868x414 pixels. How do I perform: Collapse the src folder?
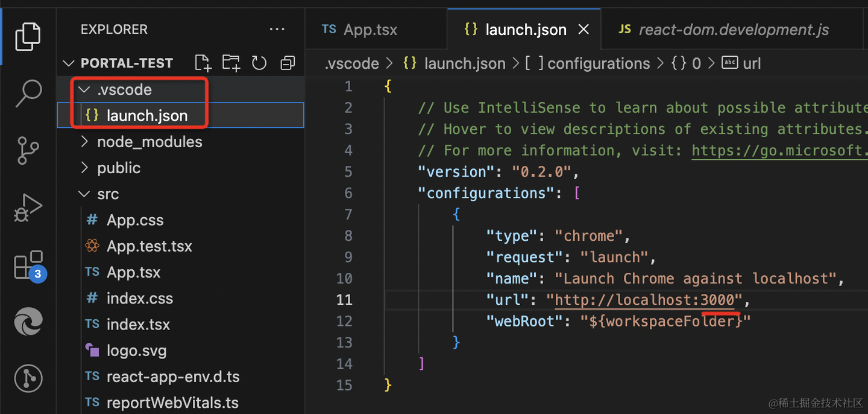click(x=108, y=194)
